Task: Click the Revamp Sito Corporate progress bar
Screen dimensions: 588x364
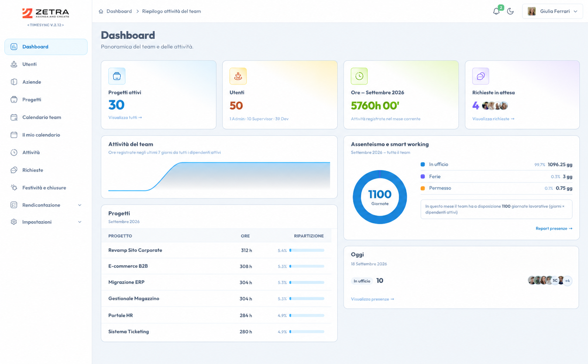Action: click(x=307, y=250)
